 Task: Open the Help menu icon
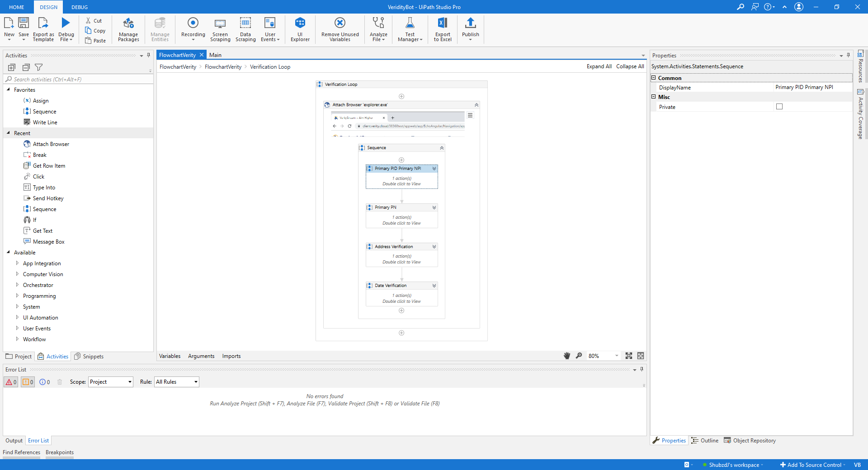pyautogui.click(x=769, y=7)
